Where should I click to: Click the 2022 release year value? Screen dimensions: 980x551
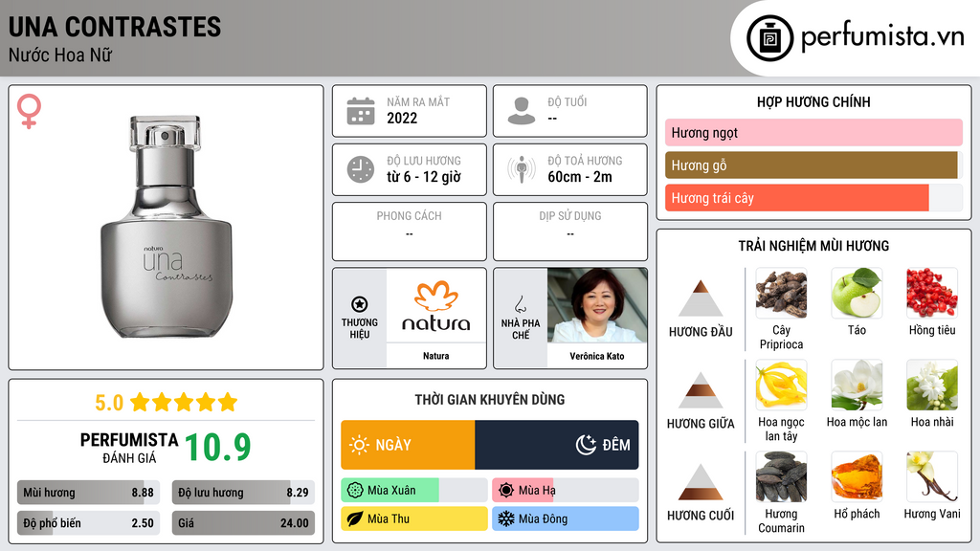tap(402, 118)
